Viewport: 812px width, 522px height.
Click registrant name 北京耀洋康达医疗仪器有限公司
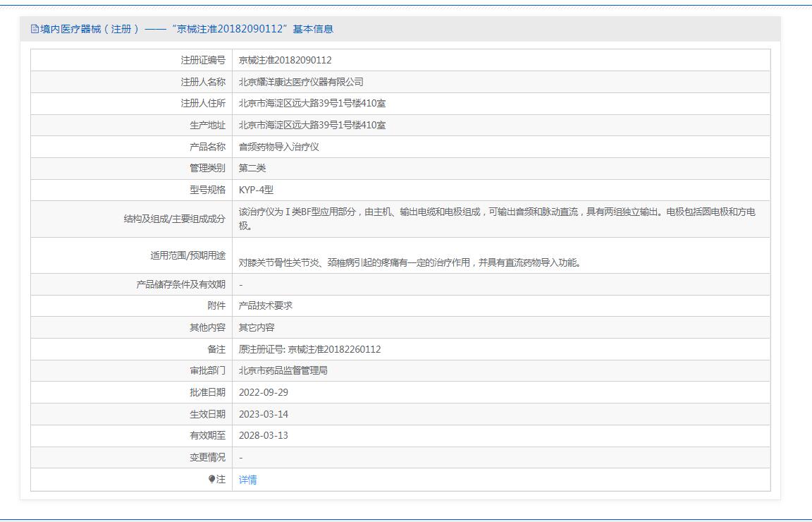301,82
